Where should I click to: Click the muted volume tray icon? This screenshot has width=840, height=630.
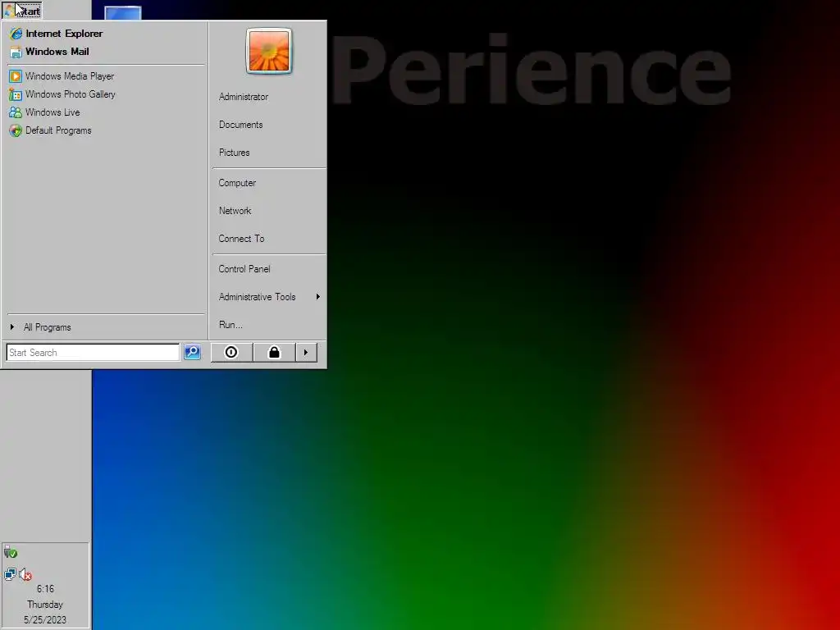click(25, 574)
